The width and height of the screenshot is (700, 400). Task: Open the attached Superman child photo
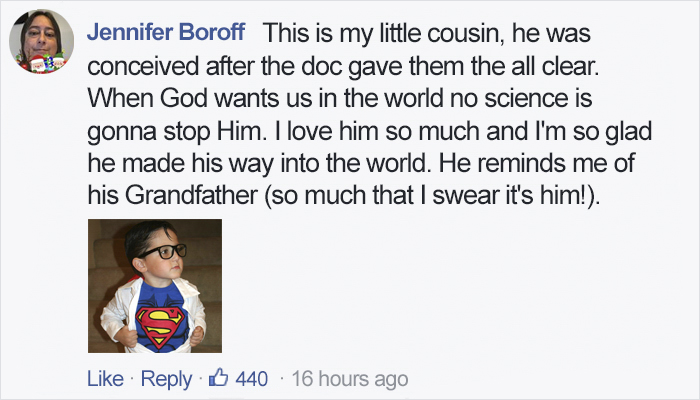coord(154,286)
